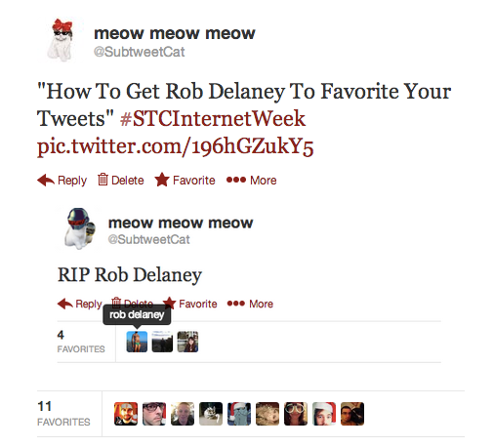Screen dimensions: 494x448
Task: Click the second avatar in the 4 favorites row
Action: point(162,342)
